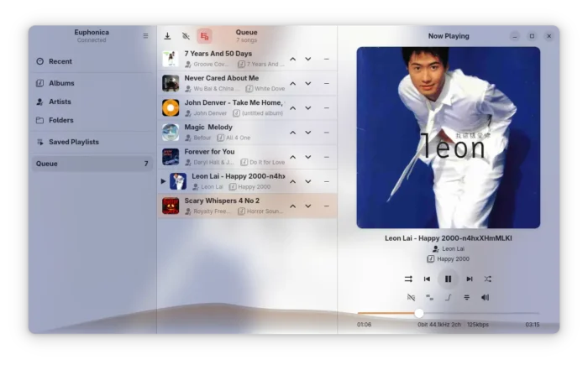Click the red-highlighted icon in the Queue header
The image size is (588, 365).
204,36
